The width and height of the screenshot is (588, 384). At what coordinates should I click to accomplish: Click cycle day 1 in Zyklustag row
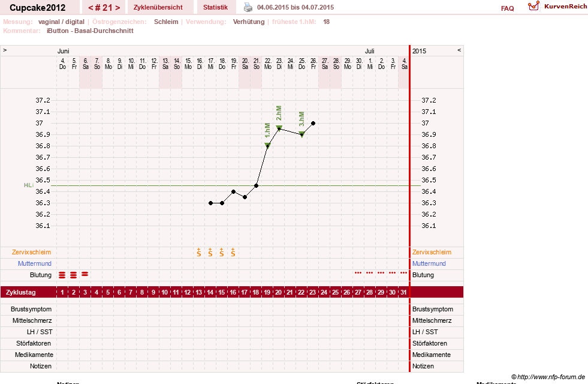(62, 292)
